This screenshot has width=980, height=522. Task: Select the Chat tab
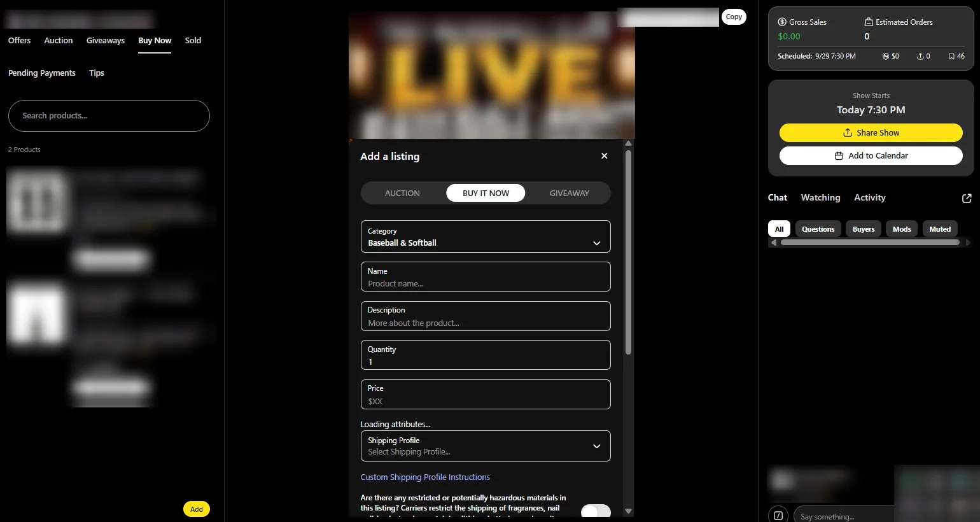(x=778, y=197)
